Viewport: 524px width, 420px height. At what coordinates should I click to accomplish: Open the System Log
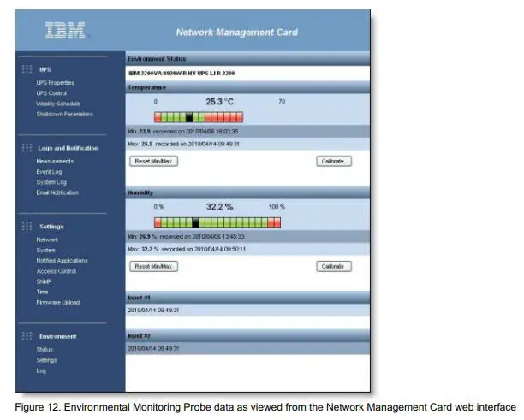coord(51,182)
